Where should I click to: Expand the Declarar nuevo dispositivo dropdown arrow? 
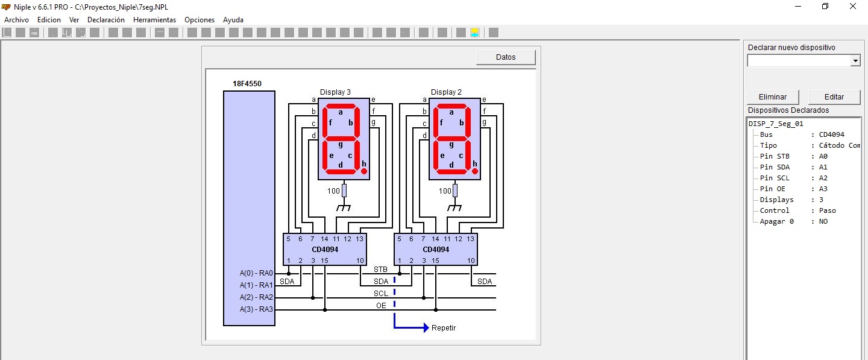(855, 61)
